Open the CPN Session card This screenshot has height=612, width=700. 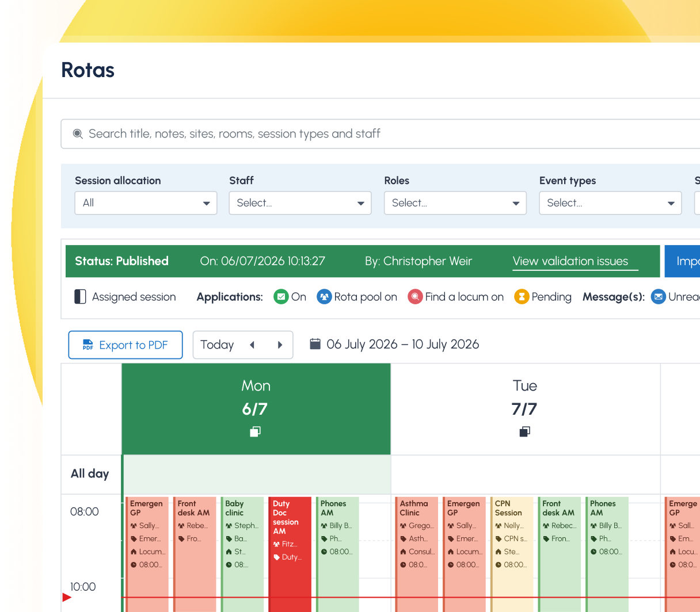click(x=512, y=554)
